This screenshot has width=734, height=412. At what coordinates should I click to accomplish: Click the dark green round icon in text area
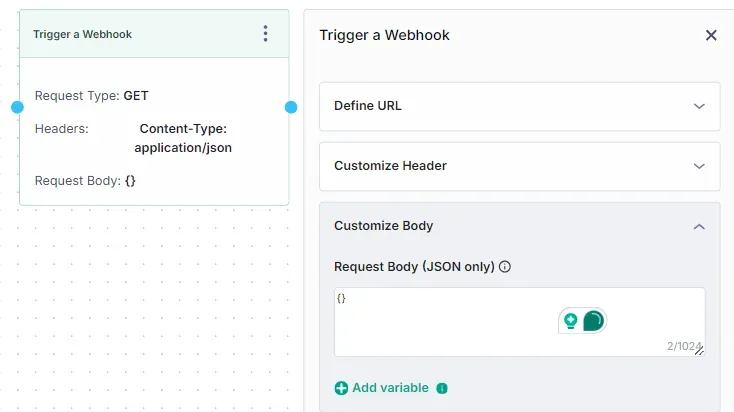(x=593, y=321)
